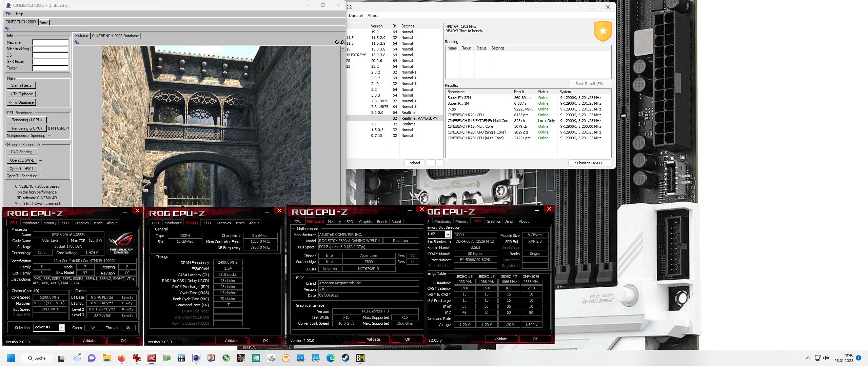
Task: Open the thermometer monitoring app on taskbar
Action: point(211,358)
